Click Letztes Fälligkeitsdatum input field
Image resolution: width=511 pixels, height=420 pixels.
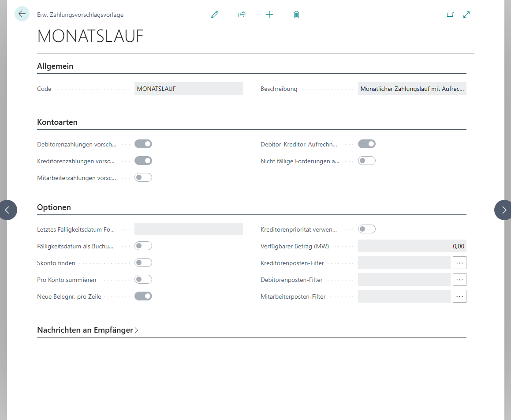click(x=188, y=229)
